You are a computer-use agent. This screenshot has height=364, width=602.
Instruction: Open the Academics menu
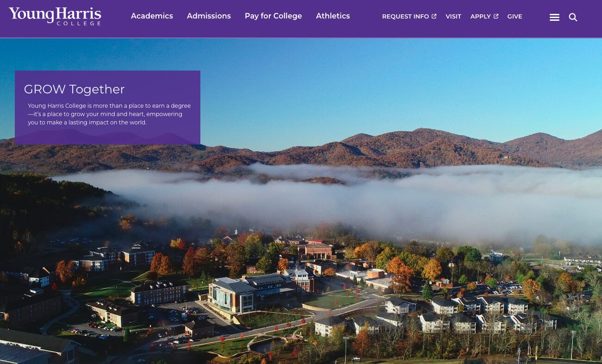[x=152, y=16]
